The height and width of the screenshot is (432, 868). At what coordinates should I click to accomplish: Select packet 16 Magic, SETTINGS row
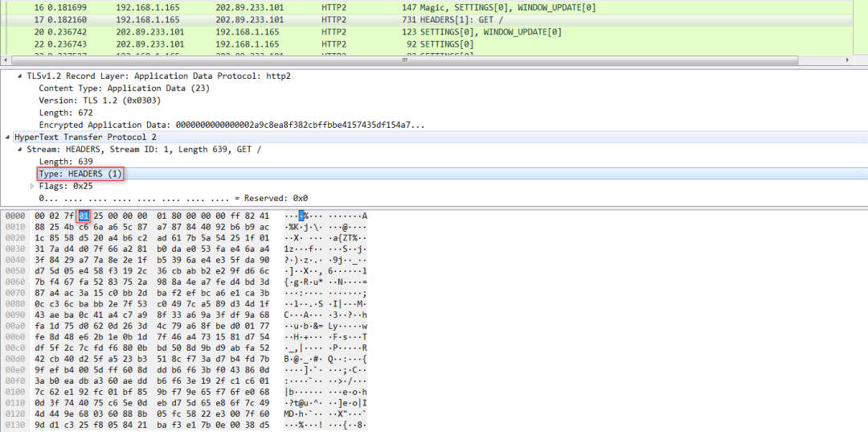pyautogui.click(x=426, y=8)
